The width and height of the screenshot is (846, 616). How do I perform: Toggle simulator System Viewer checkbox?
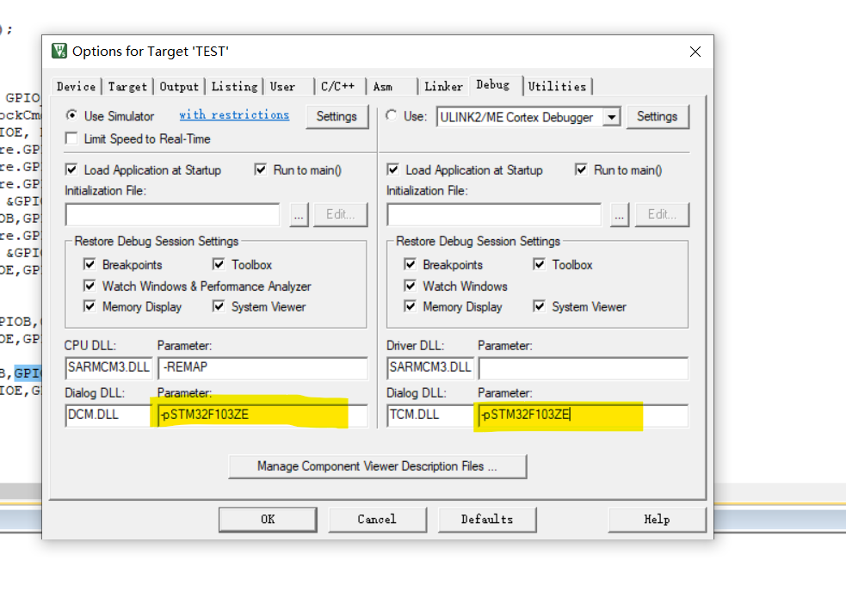tap(219, 306)
